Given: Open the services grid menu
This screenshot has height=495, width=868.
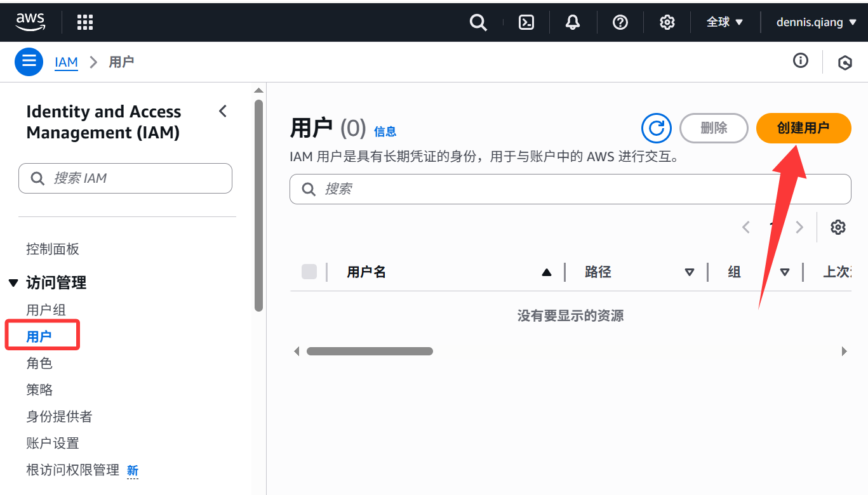Looking at the screenshot, I should click(85, 22).
